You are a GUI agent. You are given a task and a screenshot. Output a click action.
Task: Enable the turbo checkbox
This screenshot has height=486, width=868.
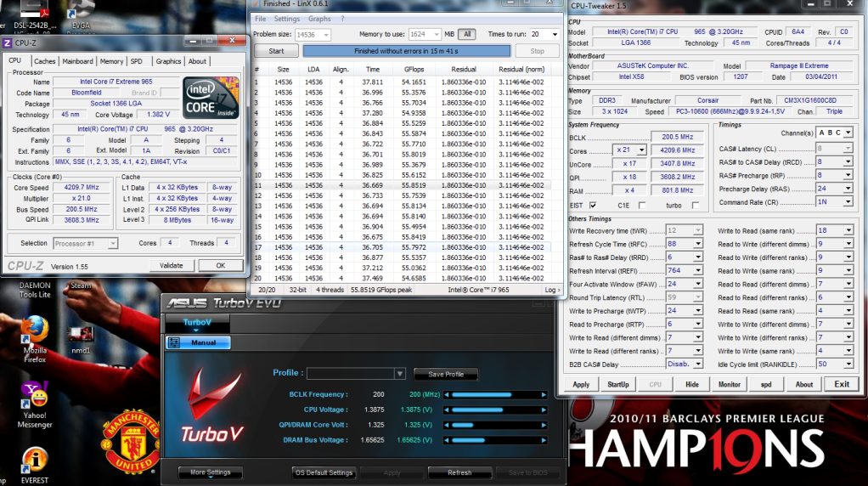pyautogui.click(x=696, y=205)
